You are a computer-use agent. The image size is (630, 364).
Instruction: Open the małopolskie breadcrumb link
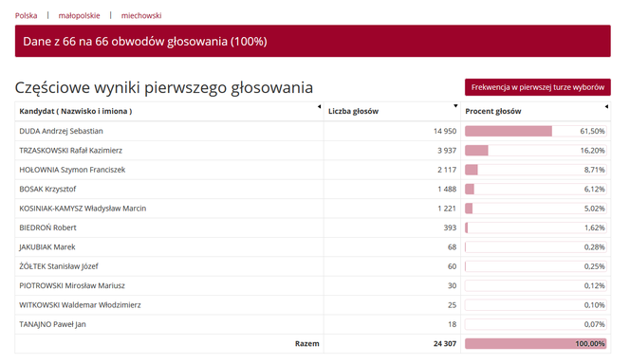pyautogui.click(x=79, y=16)
